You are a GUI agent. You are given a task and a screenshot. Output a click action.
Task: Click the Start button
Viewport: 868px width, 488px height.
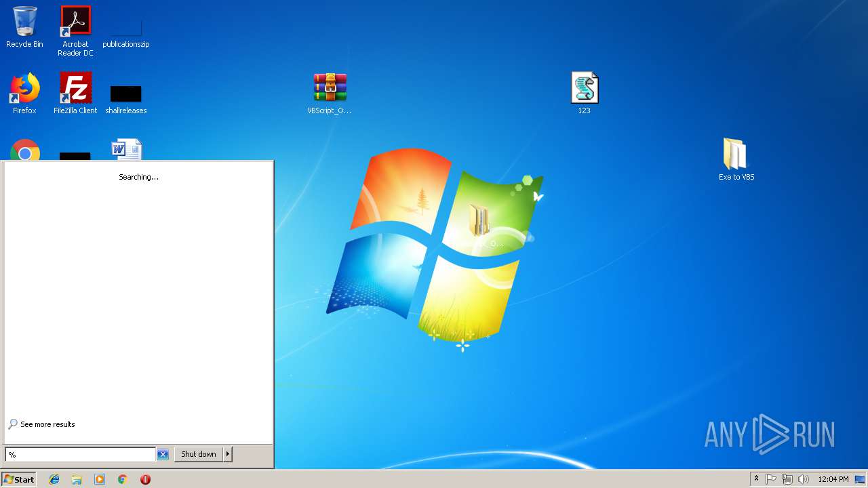(x=19, y=479)
